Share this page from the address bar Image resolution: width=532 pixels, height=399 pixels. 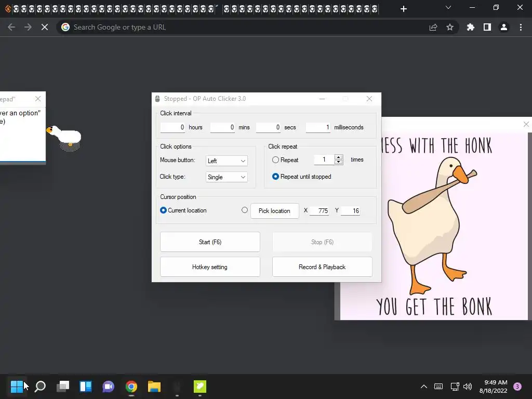433,27
